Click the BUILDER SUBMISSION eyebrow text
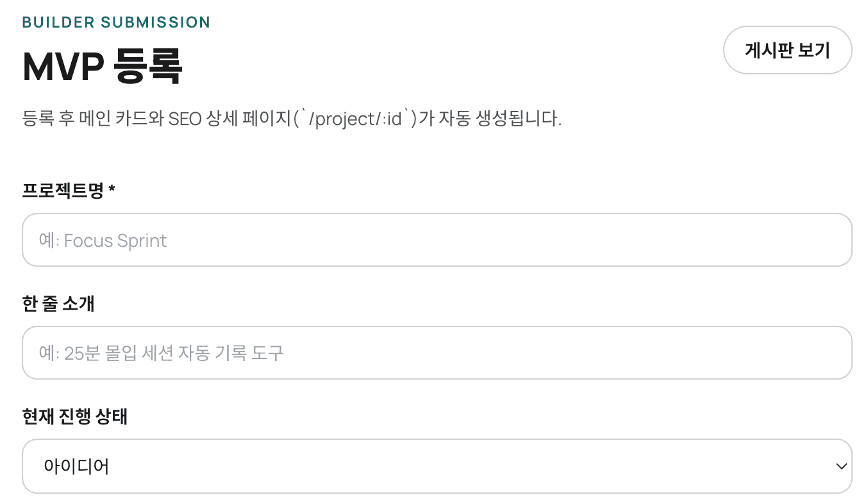 (116, 22)
